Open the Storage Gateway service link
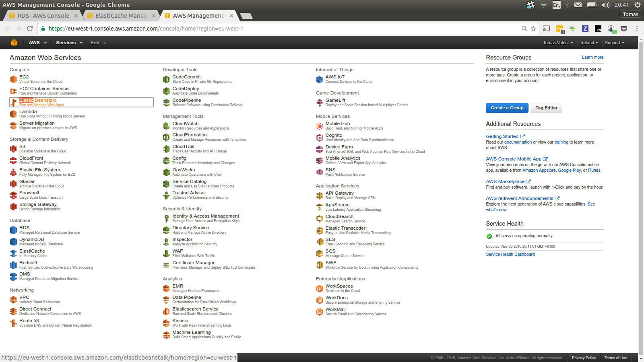Image resolution: width=644 pixels, height=362 pixels. [x=38, y=204]
